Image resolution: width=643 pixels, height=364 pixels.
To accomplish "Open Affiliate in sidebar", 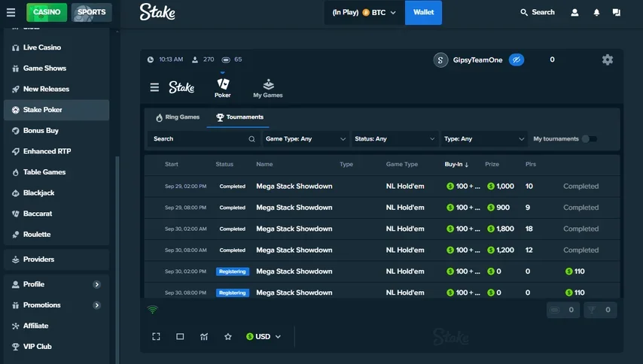I will click(x=56, y=326).
